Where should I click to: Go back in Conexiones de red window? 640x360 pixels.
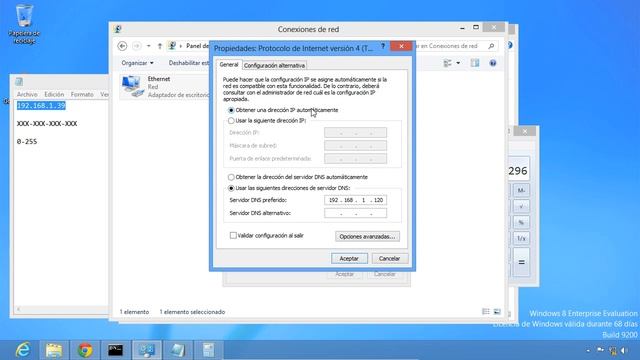pyautogui.click(x=122, y=46)
